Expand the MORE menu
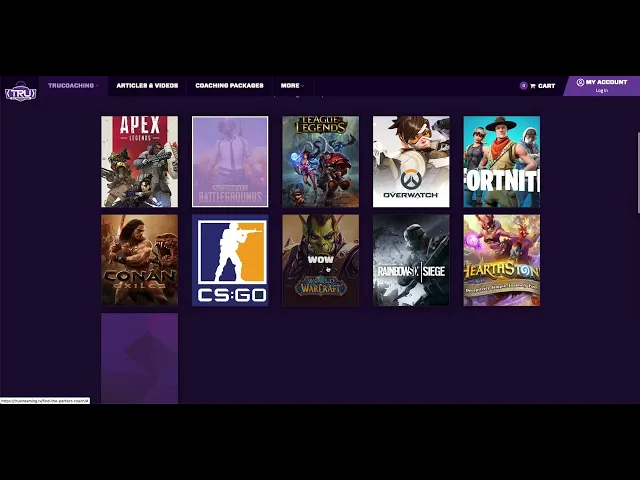The width and height of the screenshot is (640, 480). point(292,86)
